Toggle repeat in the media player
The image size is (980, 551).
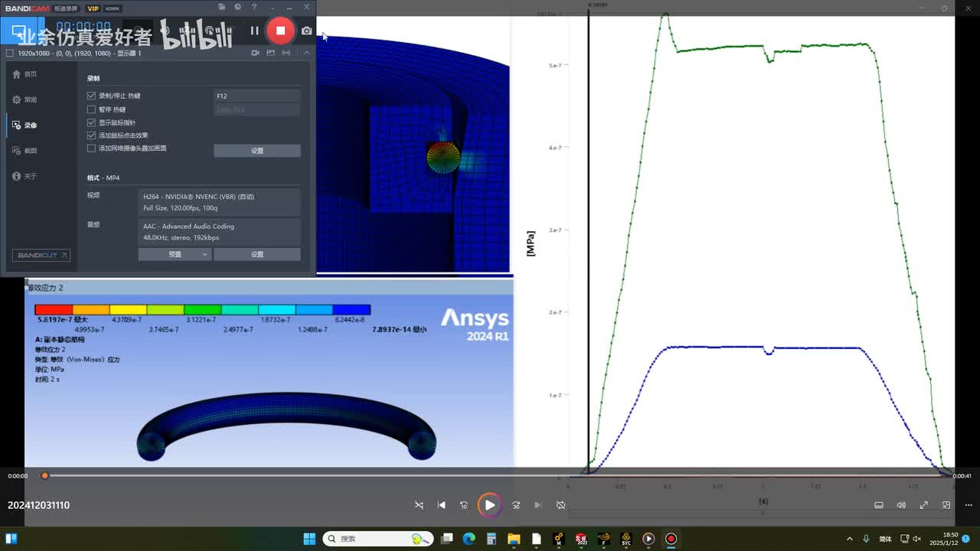[x=560, y=505]
